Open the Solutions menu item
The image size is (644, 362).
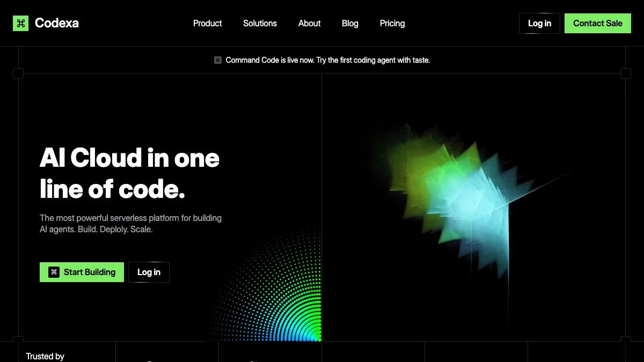click(260, 23)
